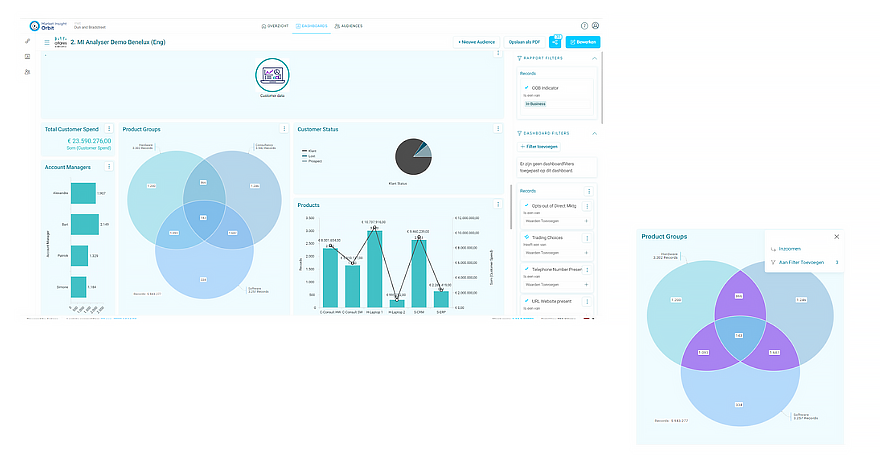Click the Nieuwe Audience button
Viewport: 880px width, 472px height.
coord(478,42)
